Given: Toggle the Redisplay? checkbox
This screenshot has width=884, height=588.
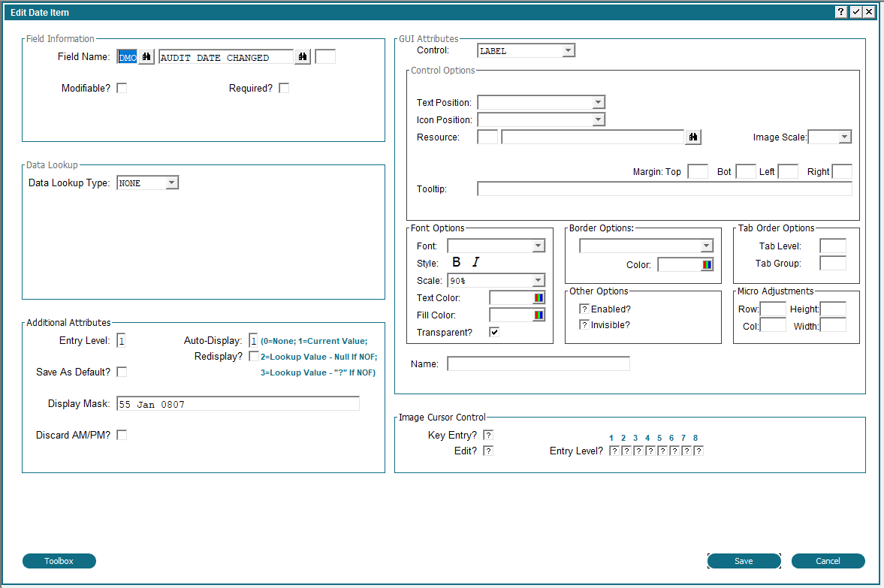Looking at the screenshot, I should pyautogui.click(x=254, y=356).
